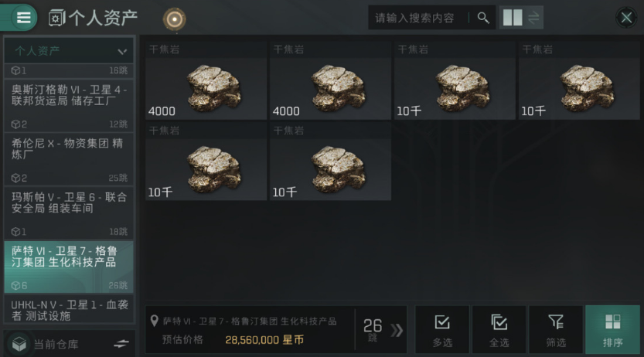Expand the 个人资产 dropdown selector

click(69, 51)
